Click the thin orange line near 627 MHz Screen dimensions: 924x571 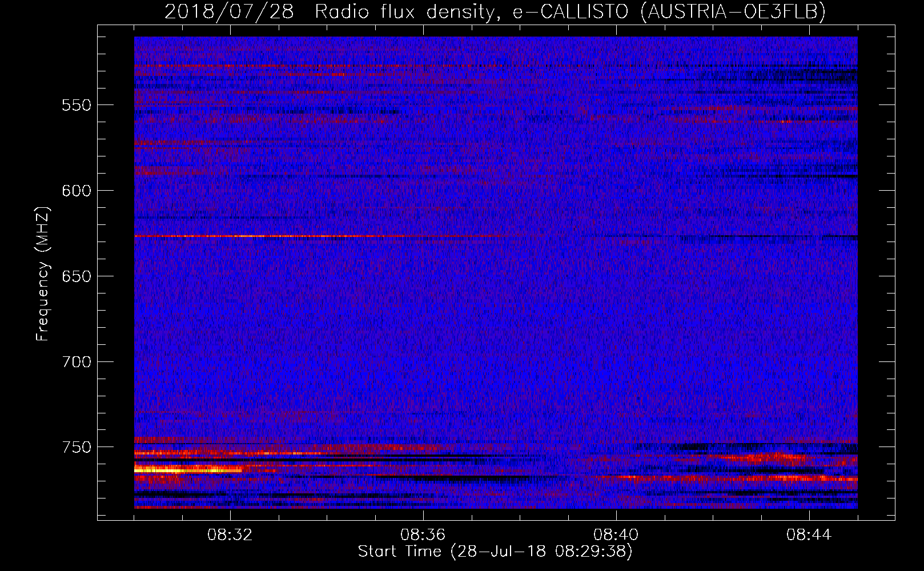pos(320,236)
